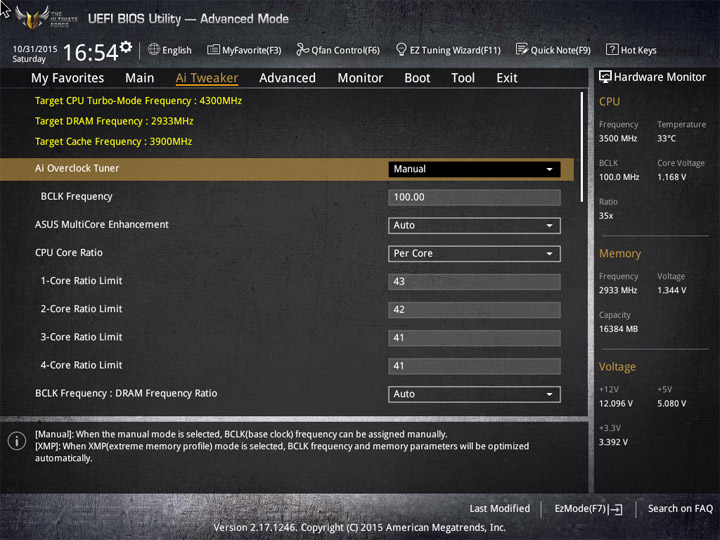Edit the 3-Core Ratio Limit field
This screenshot has width=720, height=540.
tap(474, 338)
